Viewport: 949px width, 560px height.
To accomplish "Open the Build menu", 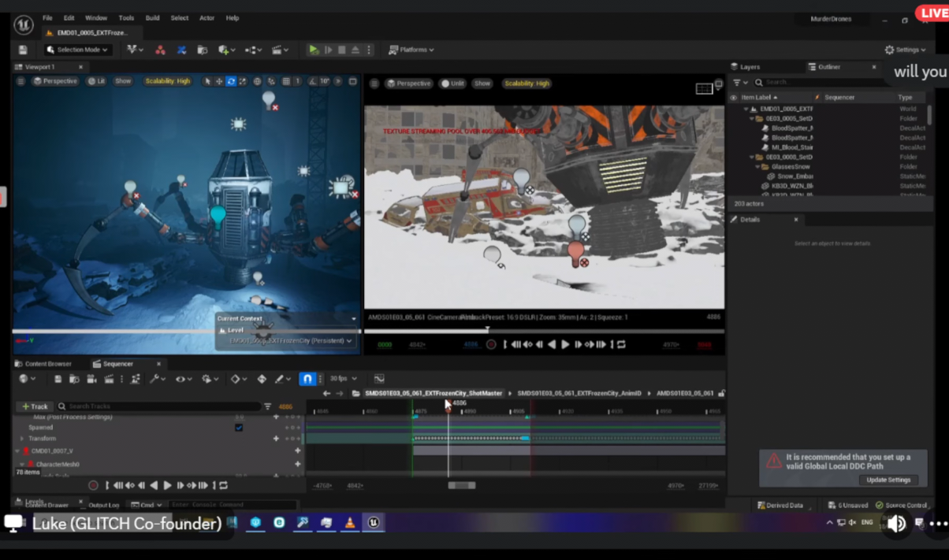I will (152, 18).
